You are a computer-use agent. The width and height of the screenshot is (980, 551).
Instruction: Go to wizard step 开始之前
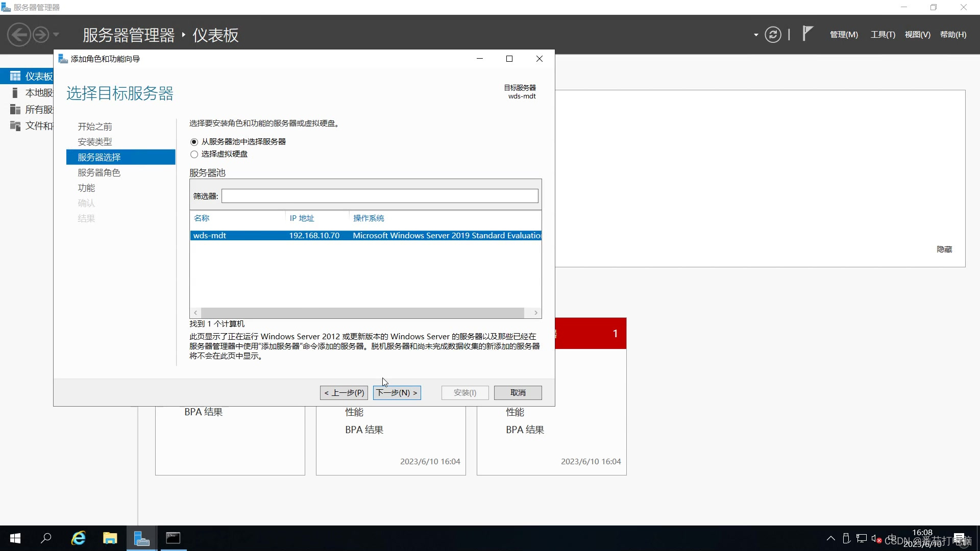(95, 127)
